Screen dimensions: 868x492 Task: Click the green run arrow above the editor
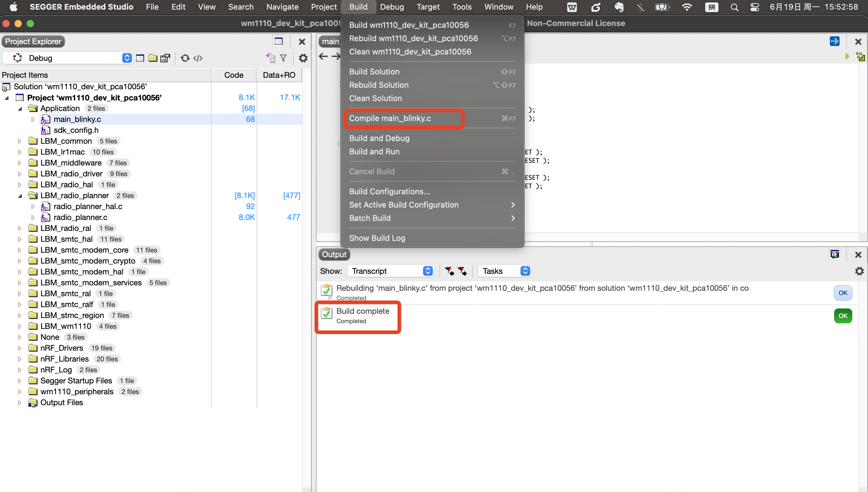[x=847, y=56]
